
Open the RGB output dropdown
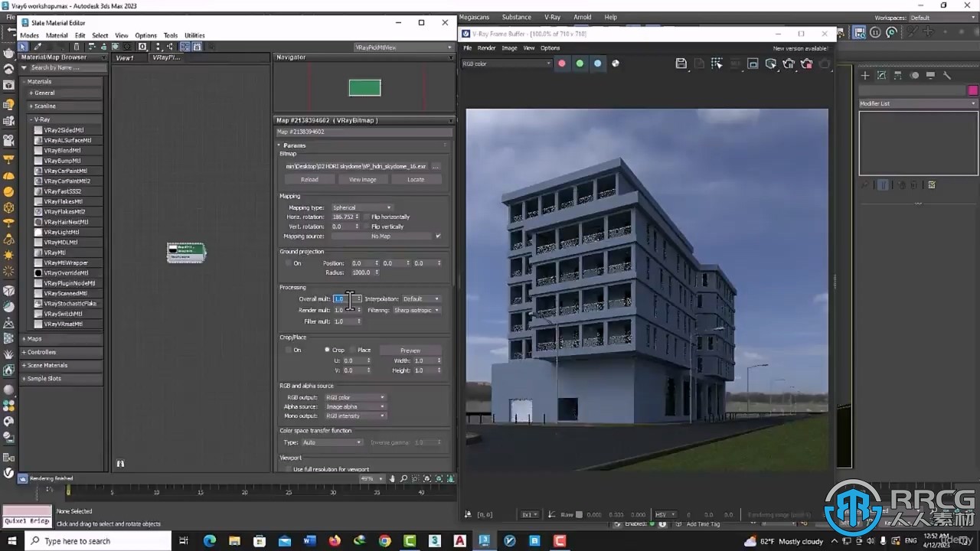tap(355, 397)
